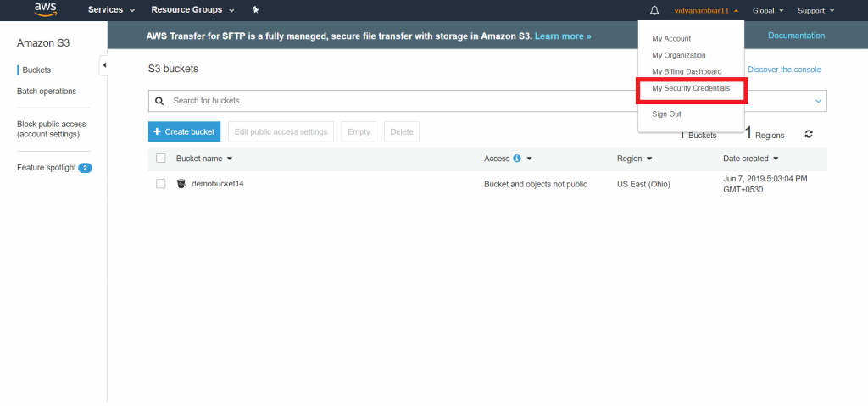This screenshot has height=406, width=868.
Task: Click the Feature spotlight badge 2
Action: click(86, 168)
